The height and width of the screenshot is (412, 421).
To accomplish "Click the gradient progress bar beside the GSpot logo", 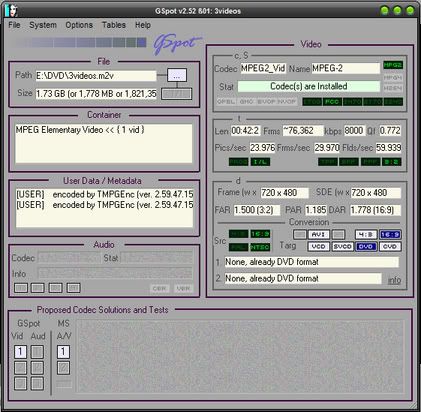I will [x=80, y=43].
